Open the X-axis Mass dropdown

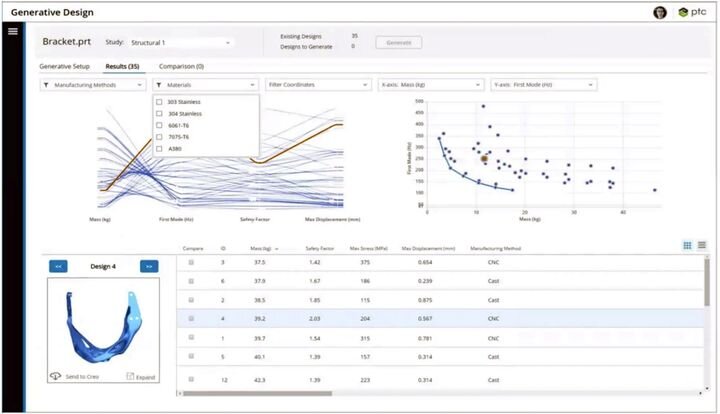coord(430,85)
